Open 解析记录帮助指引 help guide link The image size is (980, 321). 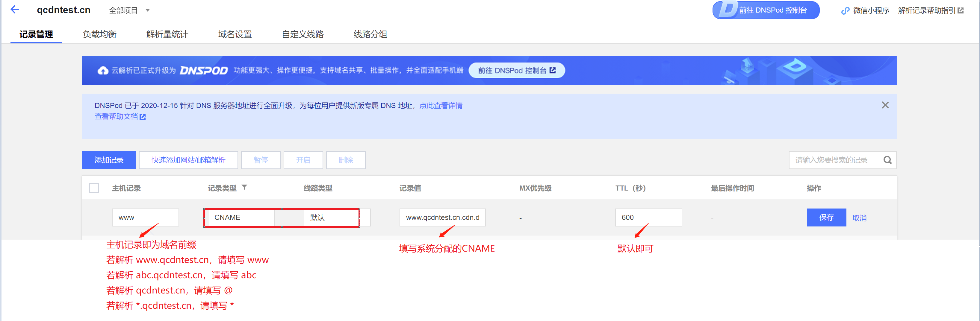[x=927, y=11]
